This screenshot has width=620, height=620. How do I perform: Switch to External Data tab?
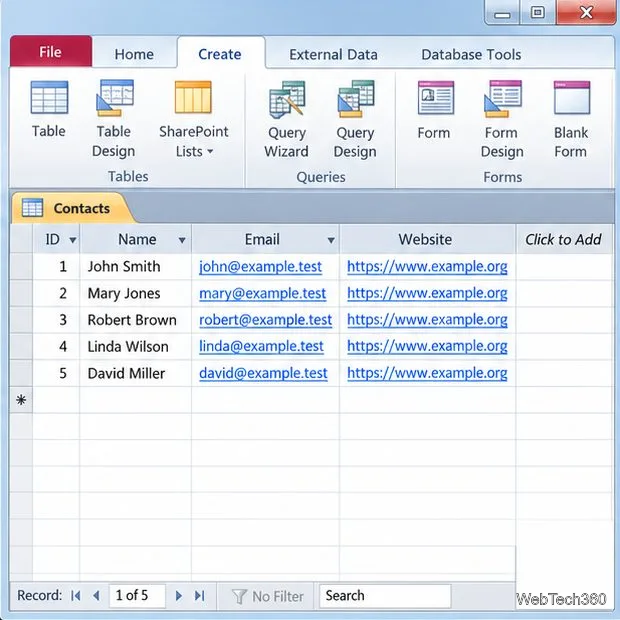(333, 55)
